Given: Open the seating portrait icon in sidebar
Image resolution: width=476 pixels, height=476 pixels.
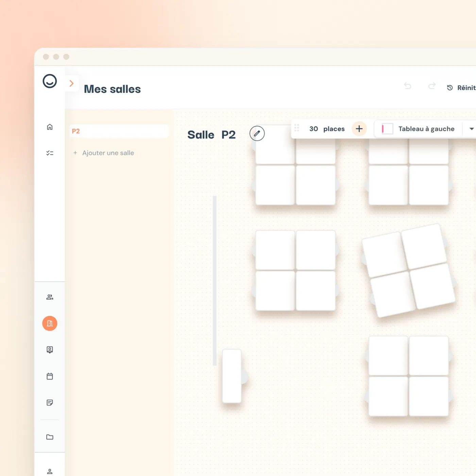Looking at the screenshot, I should [x=50, y=350].
